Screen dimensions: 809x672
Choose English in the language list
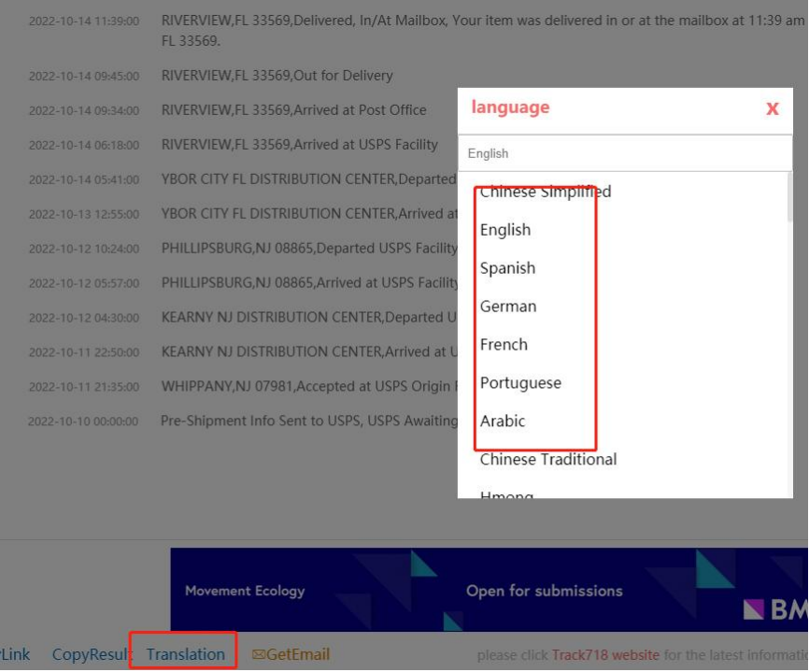click(x=505, y=230)
